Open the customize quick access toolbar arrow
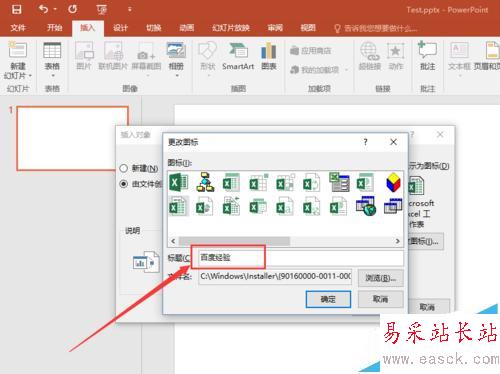The height and width of the screenshot is (374, 500). (x=130, y=9)
